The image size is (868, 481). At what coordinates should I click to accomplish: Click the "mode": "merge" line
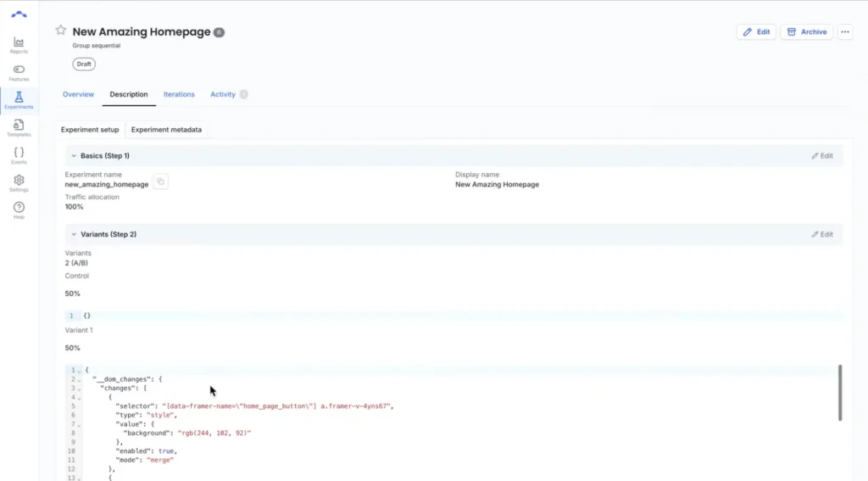tap(144, 460)
